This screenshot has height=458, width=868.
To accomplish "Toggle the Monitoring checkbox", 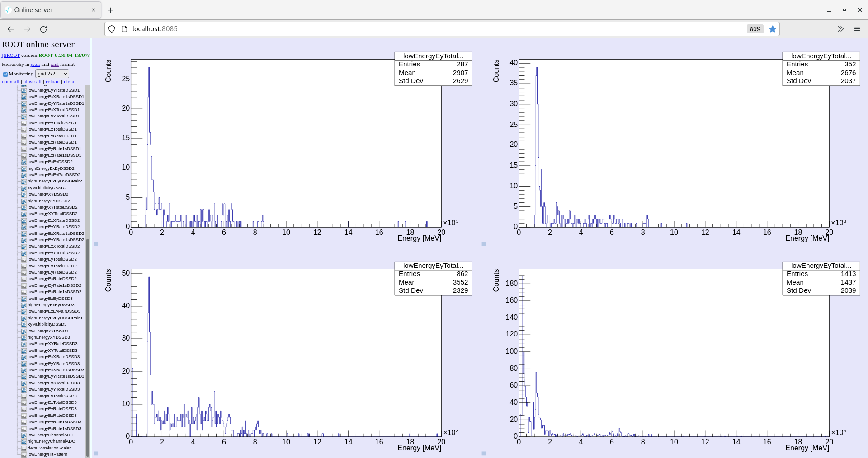I will click(5, 74).
